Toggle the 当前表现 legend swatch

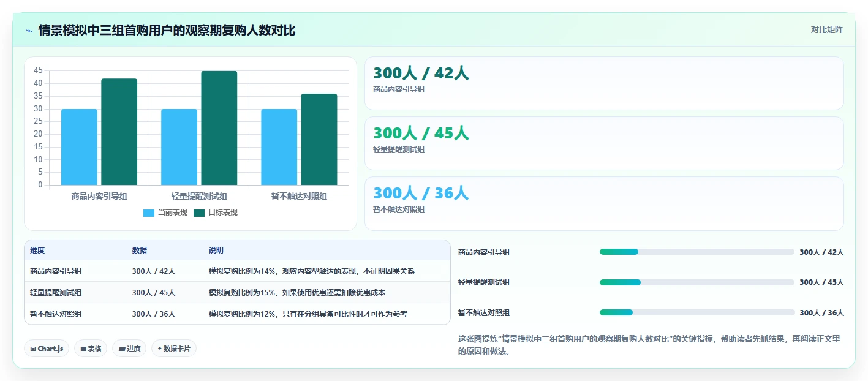coord(149,213)
